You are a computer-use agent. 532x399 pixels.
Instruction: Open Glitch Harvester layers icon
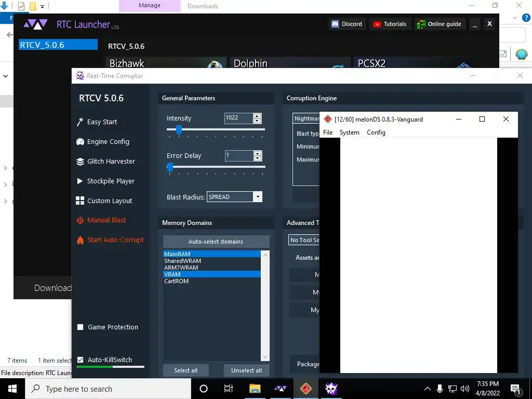pyautogui.click(x=80, y=162)
